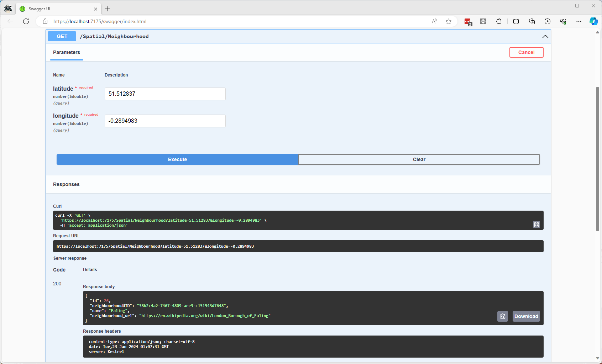Open the Collections panel
The width and height of the screenshot is (602, 364).
coord(532,21)
